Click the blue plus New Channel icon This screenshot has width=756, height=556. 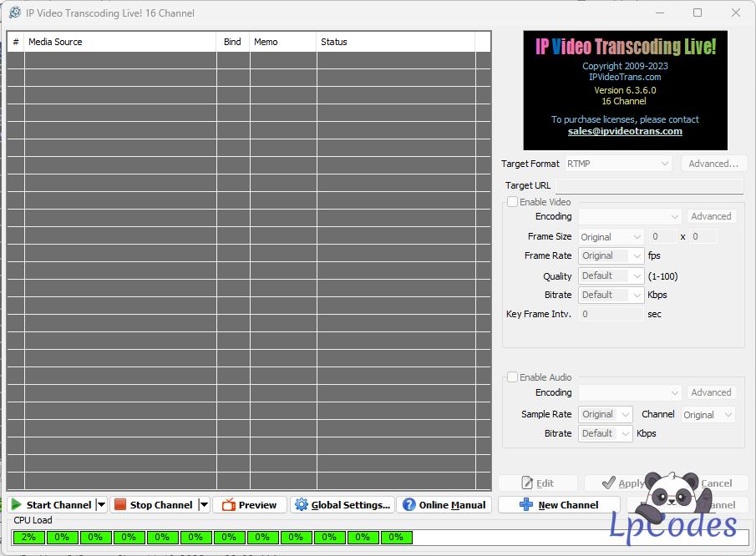526,505
